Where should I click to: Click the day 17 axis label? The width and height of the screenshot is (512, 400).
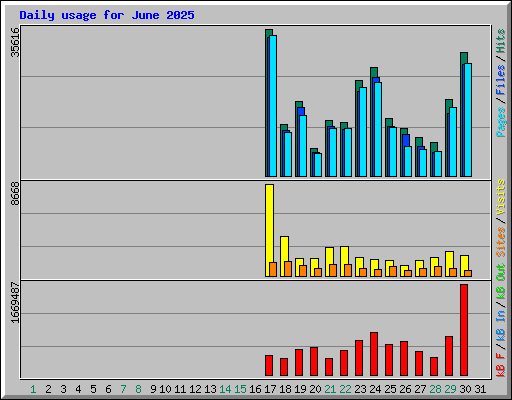click(x=270, y=389)
